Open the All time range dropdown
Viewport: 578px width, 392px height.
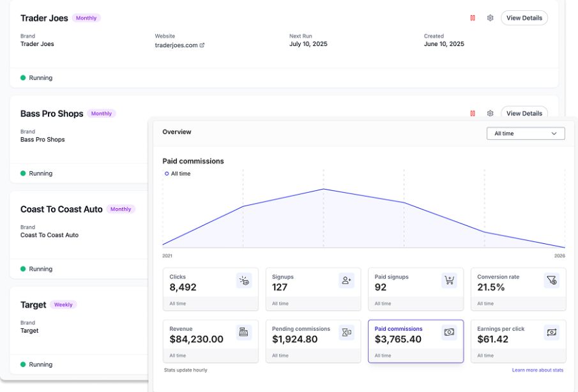coord(526,133)
